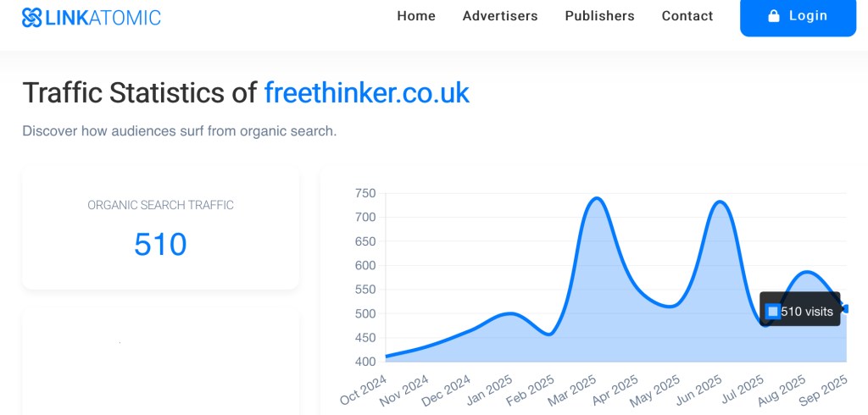868x415 pixels.
Task: Click the chart peak above Aug 2025
Action: pyautogui.click(x=807, y=273)
